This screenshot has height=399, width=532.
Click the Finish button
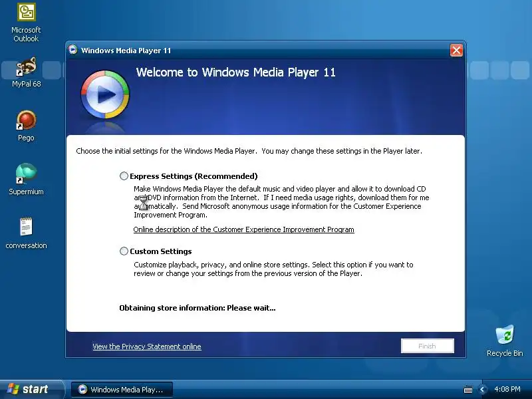coord(427,346)
